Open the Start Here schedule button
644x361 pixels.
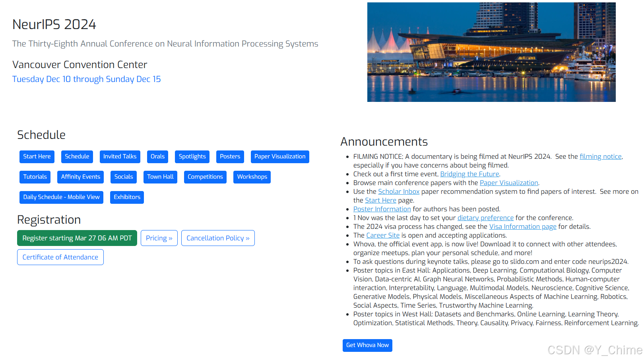click(37, 156)
